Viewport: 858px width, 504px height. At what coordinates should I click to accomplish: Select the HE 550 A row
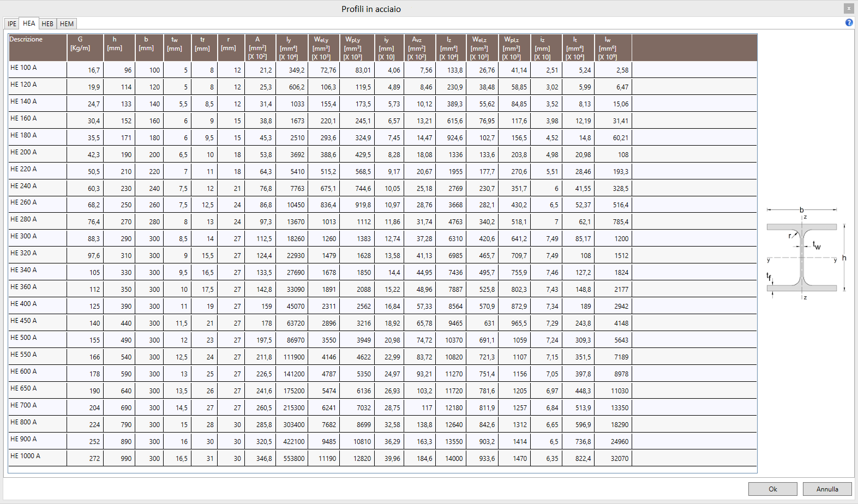click(383, 357)
